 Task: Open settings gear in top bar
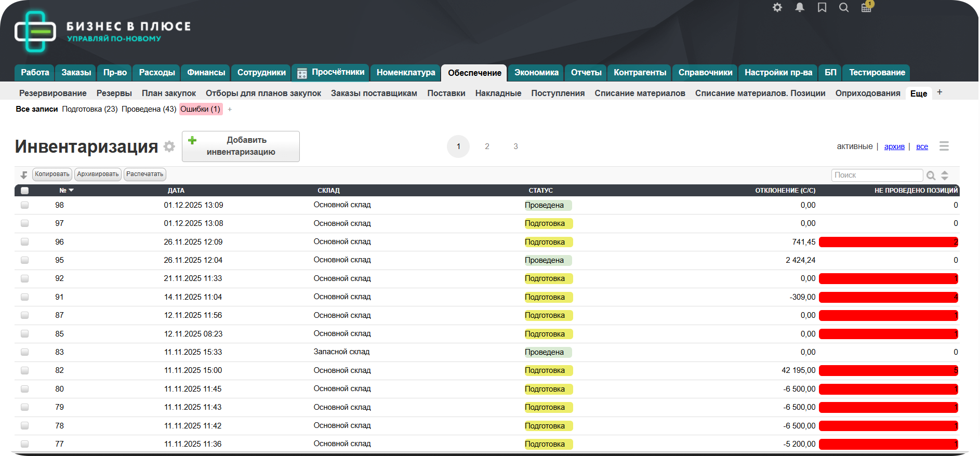[777, 7]
